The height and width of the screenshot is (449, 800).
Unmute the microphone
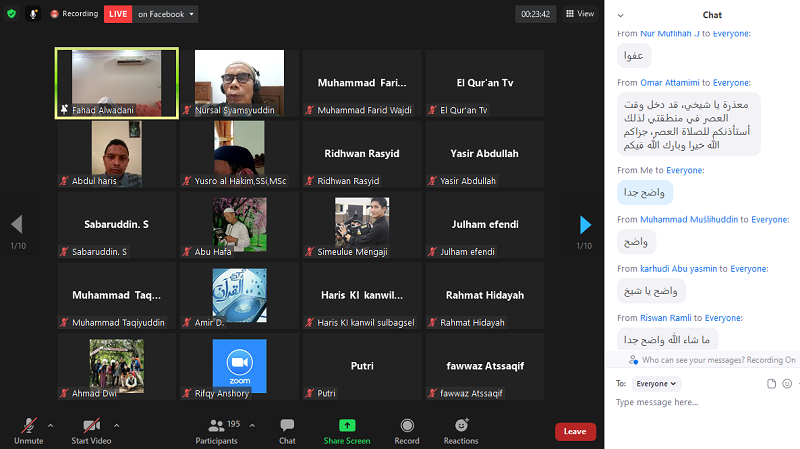29,431
